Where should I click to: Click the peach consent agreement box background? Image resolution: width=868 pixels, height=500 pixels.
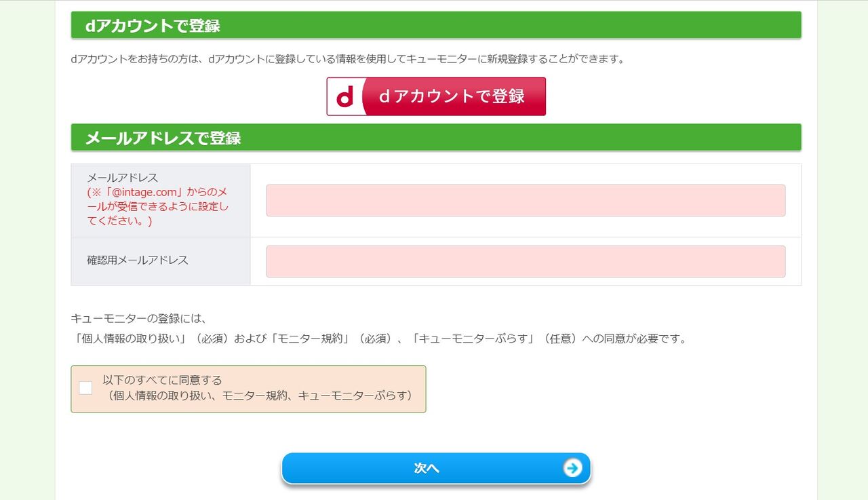point(248,389)
